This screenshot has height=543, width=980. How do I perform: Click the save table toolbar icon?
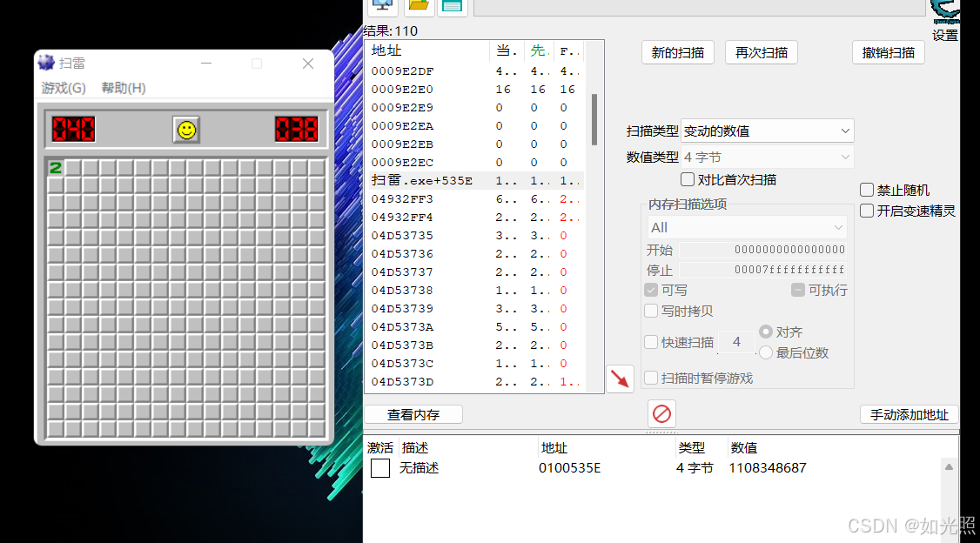point(452,5)
